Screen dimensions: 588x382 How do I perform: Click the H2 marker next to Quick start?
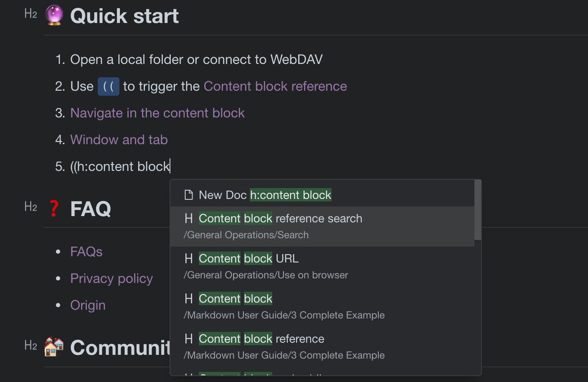click(x=30, y=14)
